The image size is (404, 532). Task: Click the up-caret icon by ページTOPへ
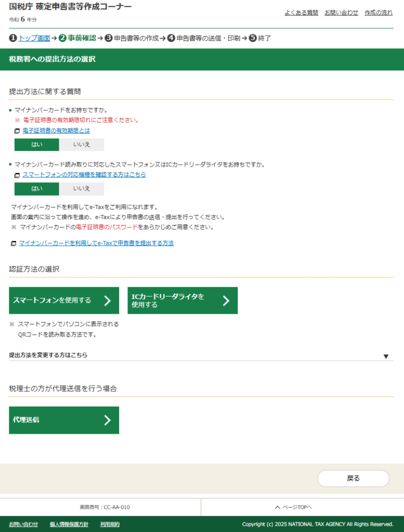pyautogui.click(x=277, y=507)
